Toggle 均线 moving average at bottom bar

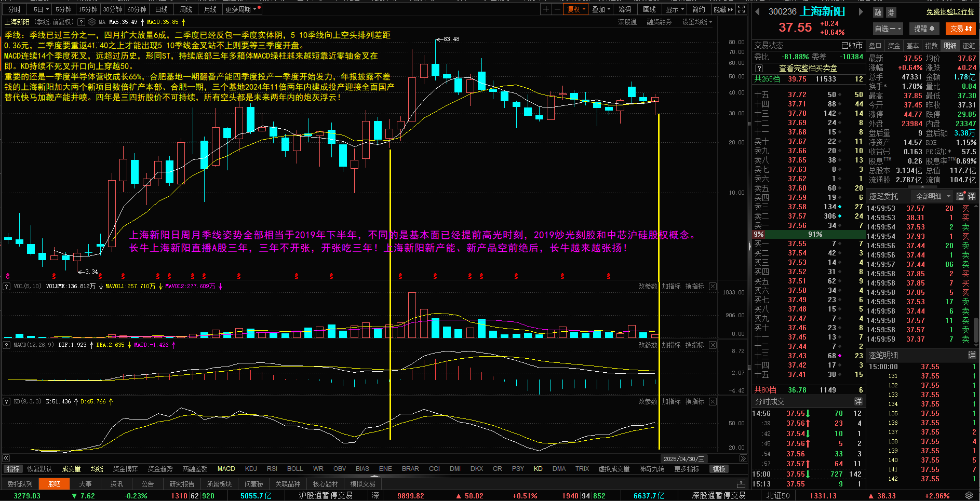97,469
